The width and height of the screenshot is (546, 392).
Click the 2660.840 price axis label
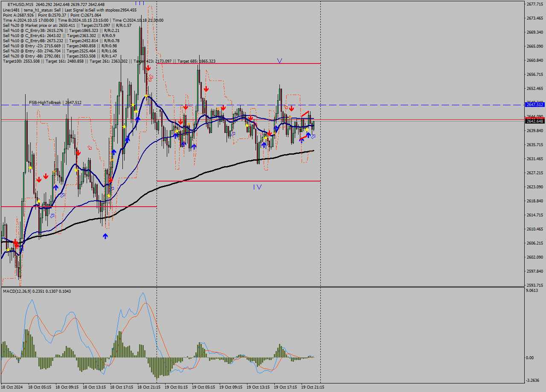[534, 61]
